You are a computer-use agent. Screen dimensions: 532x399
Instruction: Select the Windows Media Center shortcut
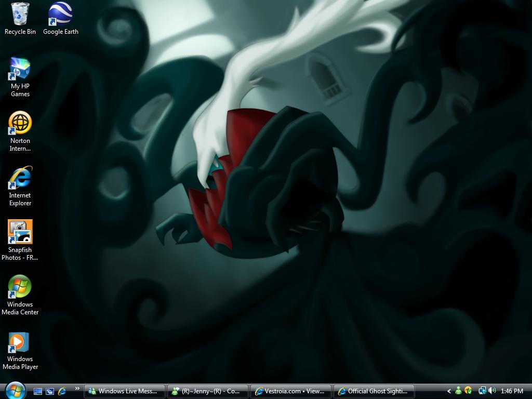[x=20, y=295]
